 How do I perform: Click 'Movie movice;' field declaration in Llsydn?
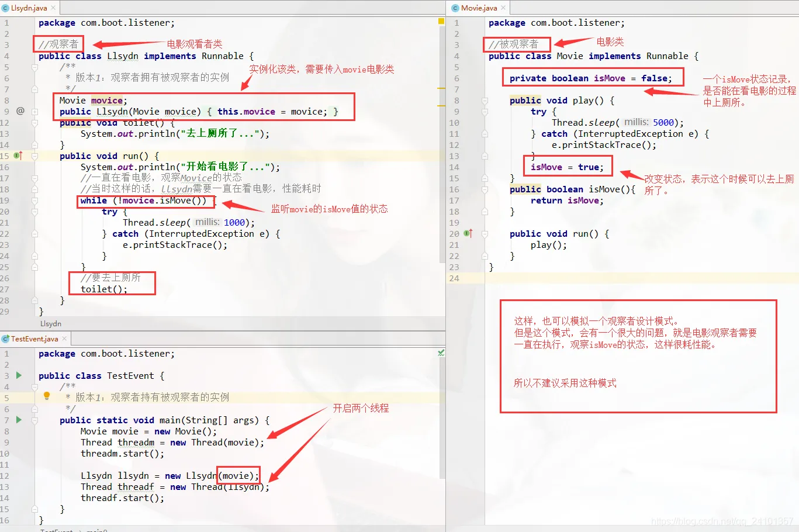[x=93, y=100]
